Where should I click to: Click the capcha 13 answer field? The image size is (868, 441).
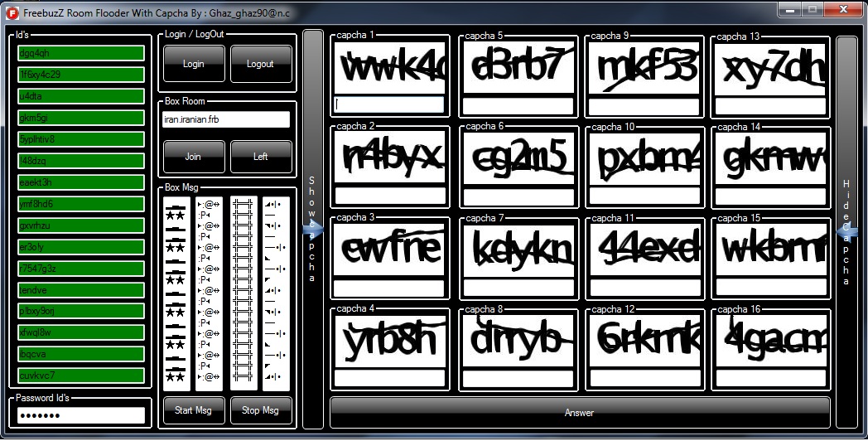(x=770, y=106)
